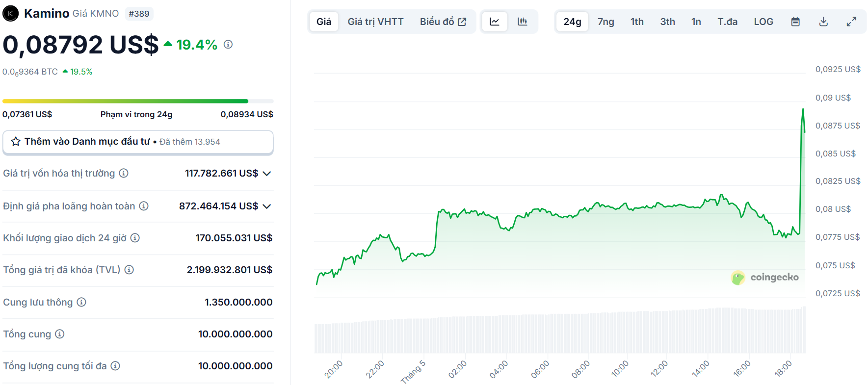This screenshot has width=868, height=385.
Task: Click the 0,0725 US$ axis label
Action: click(838, 293)
